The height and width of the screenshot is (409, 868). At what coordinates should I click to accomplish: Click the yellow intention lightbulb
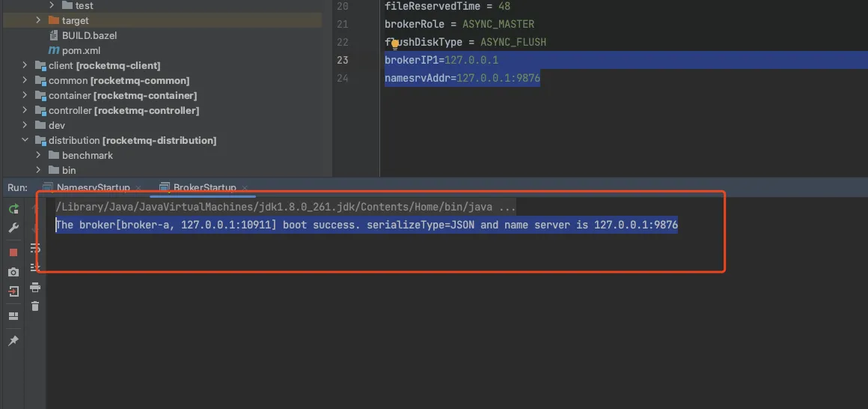394,44
